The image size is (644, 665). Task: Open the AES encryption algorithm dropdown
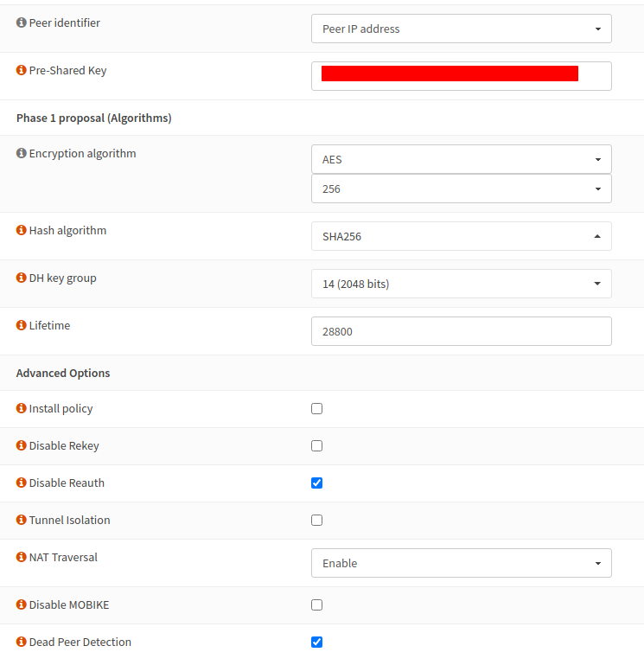462,159
